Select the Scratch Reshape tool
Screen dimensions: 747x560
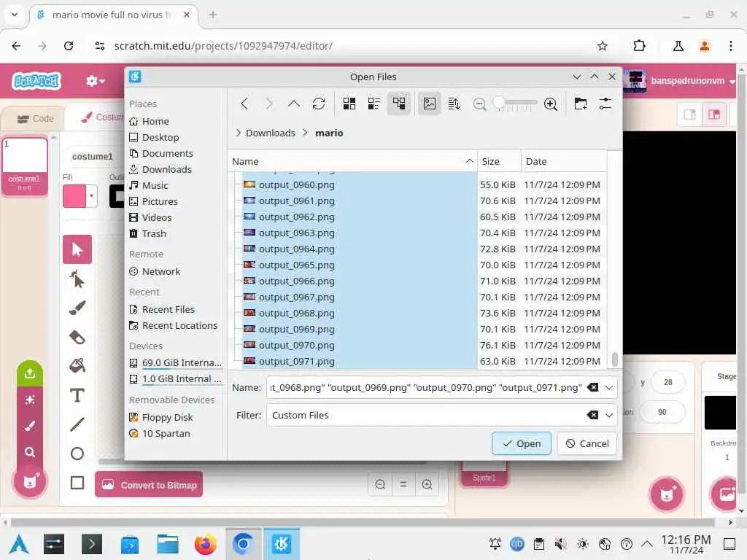pyautogui.click(x=77, y=279)
